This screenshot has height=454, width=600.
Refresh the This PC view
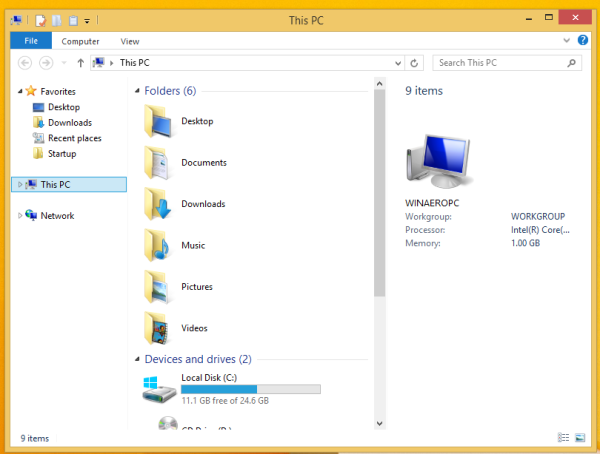pyautogui.click(x=414, y=63)
